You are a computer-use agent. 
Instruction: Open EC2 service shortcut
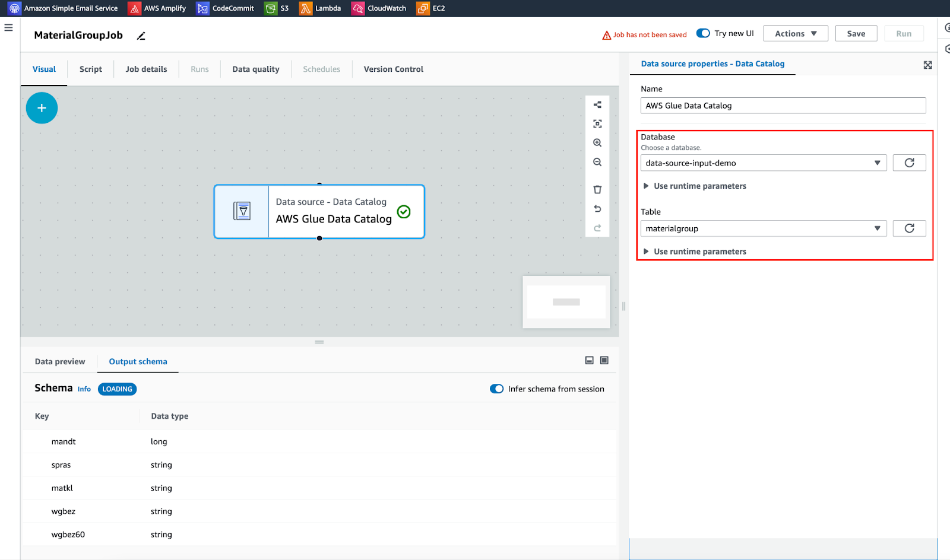pos(431,8)
